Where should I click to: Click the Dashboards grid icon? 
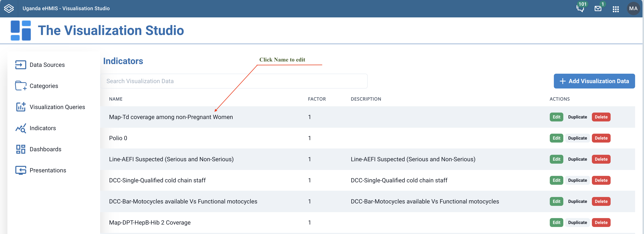pyautogui.click(x=21, y=149)
